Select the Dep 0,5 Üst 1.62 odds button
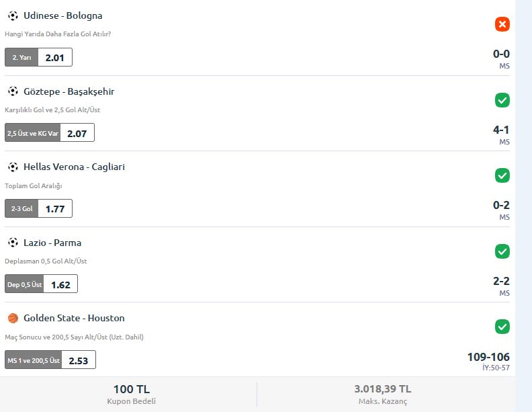 41,284
